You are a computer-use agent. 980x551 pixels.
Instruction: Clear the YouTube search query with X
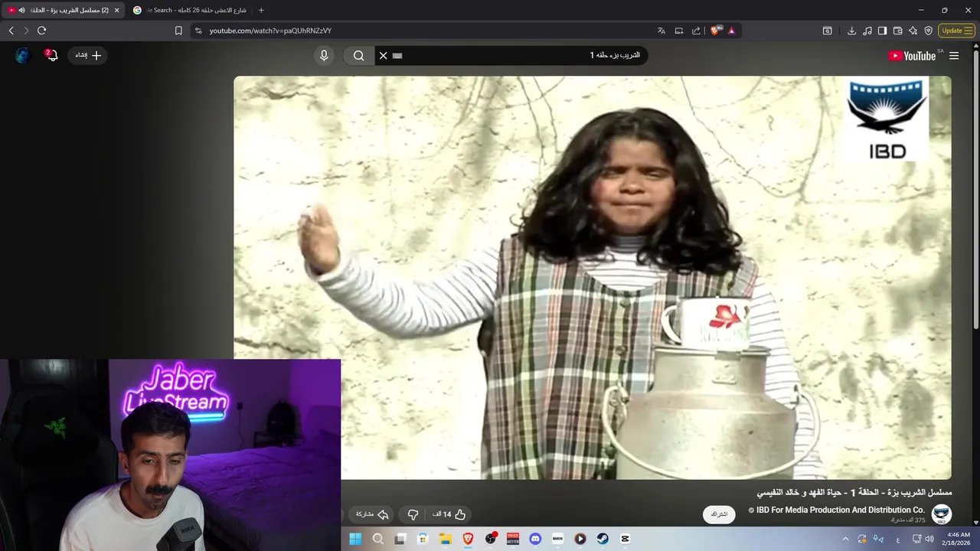point(384,55)
